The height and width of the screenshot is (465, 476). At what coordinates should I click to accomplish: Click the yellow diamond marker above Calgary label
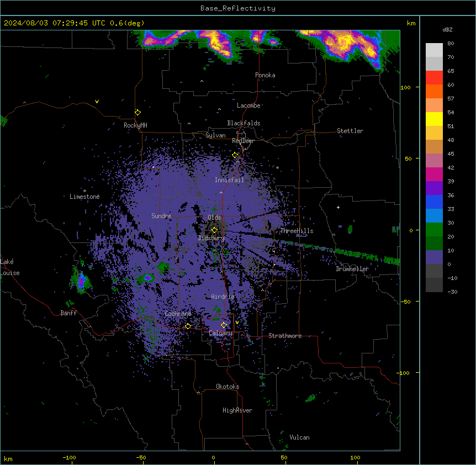224,325
